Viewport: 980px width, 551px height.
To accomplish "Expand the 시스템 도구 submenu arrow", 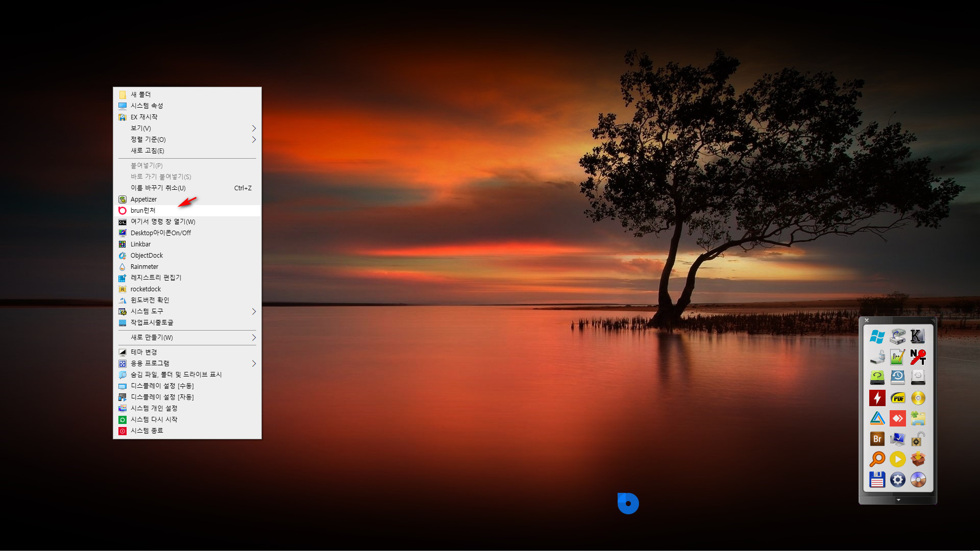I will tap(254, 311).
